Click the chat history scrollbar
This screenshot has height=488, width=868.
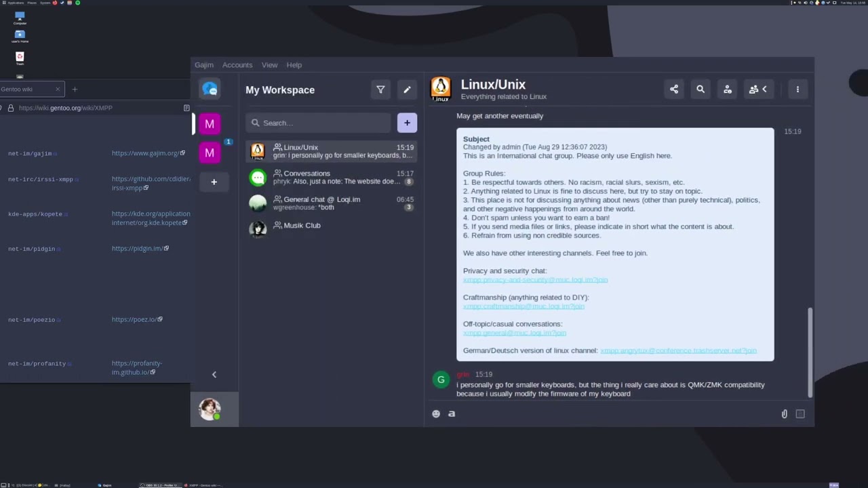point(809,352)
